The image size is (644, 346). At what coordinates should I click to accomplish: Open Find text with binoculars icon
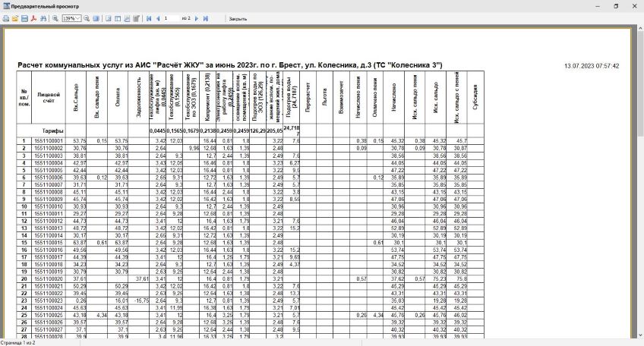click(x=43, y=17)
